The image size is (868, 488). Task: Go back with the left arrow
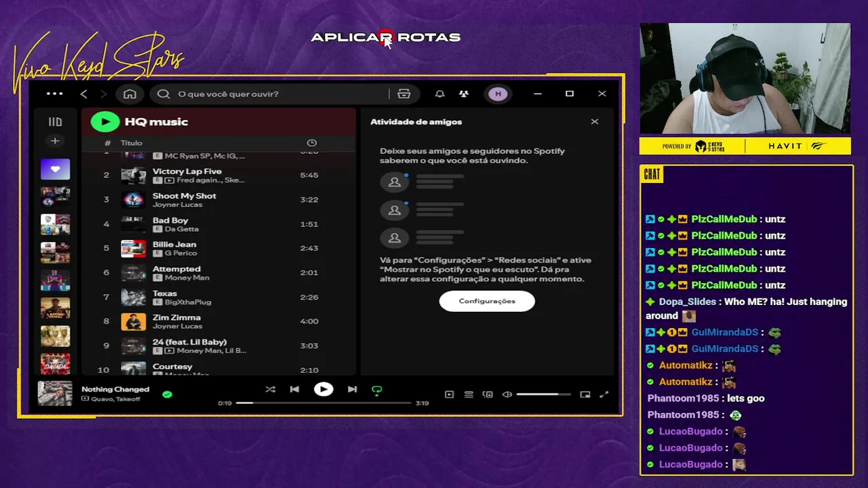84,94
